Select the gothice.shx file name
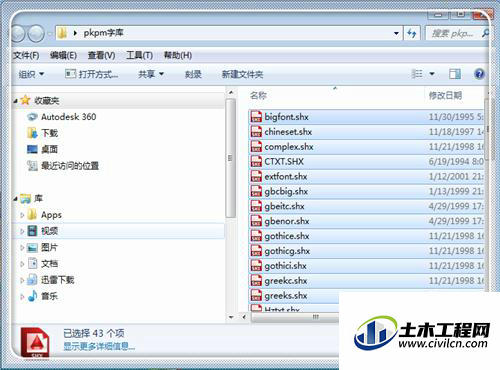The height and width of the screenshot is (370, 500). (x=287, y=236)
